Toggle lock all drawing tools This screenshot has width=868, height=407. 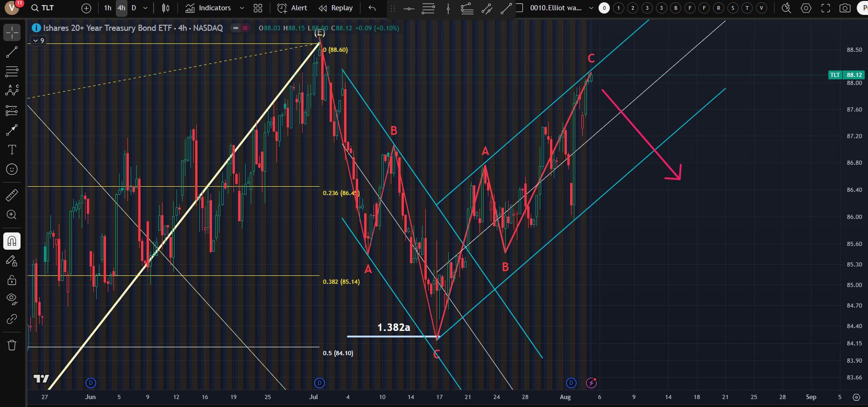tap(12, 280)
